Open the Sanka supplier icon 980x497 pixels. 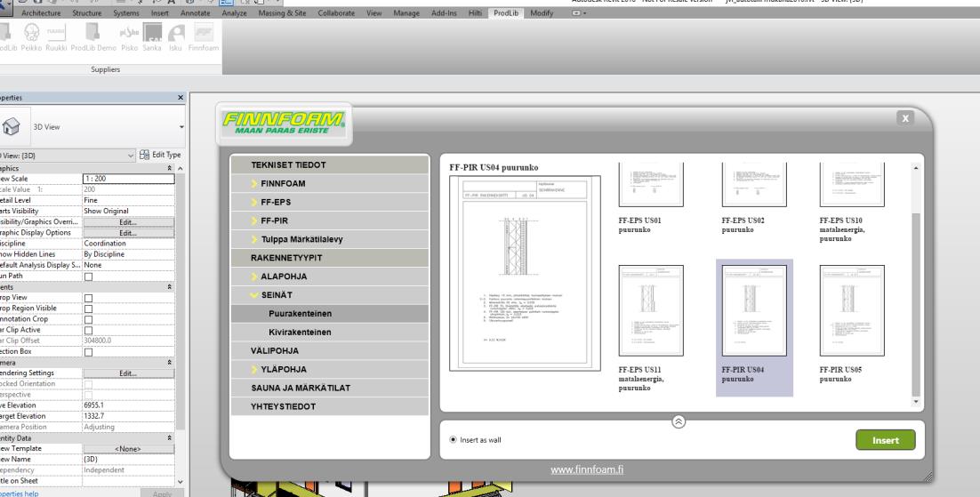click(x=152, y=36)
